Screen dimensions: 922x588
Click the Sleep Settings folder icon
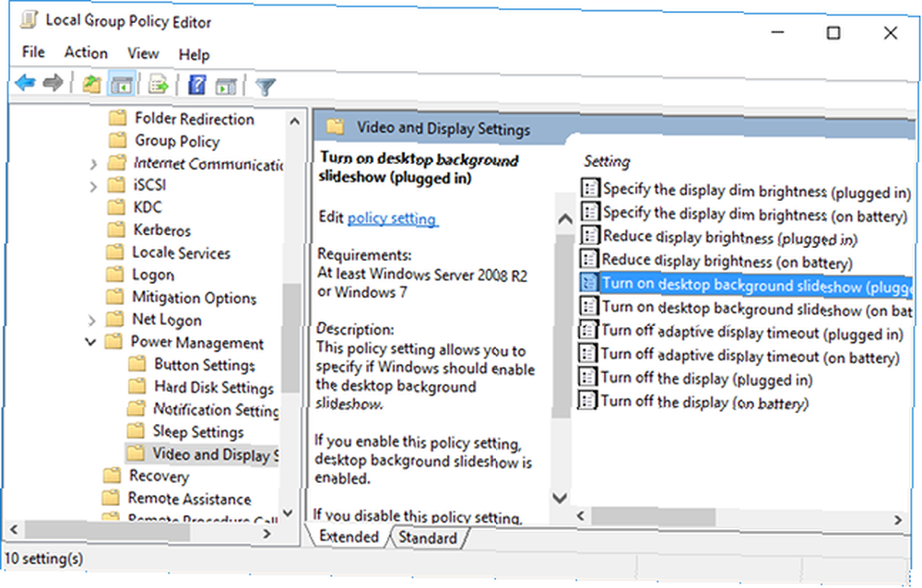(136, 431)
